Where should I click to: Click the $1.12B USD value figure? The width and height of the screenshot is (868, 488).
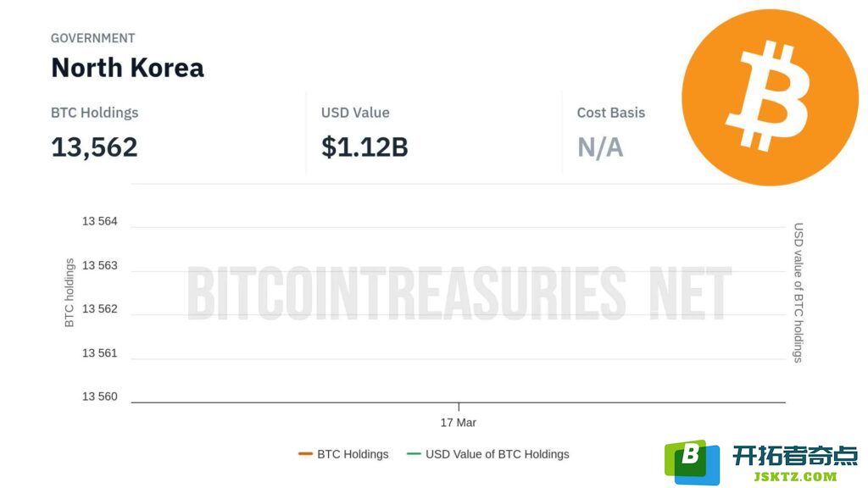(x=364, y=147)
